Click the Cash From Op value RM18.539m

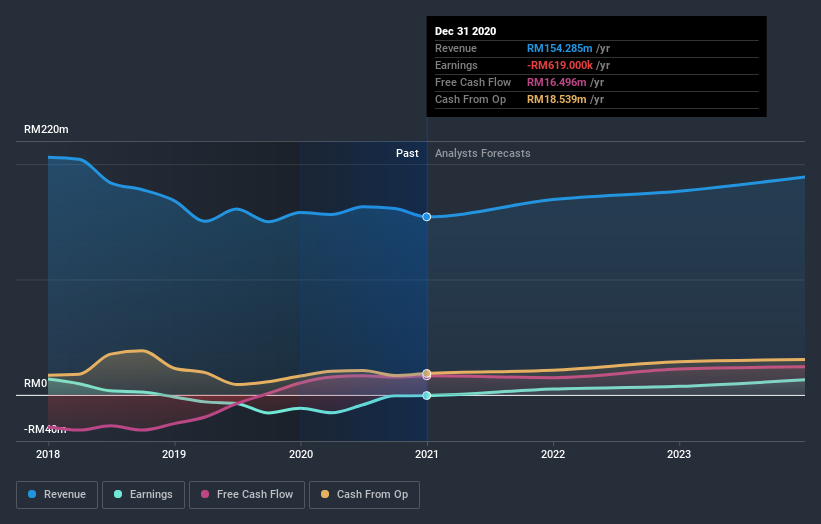coord(557,99)
